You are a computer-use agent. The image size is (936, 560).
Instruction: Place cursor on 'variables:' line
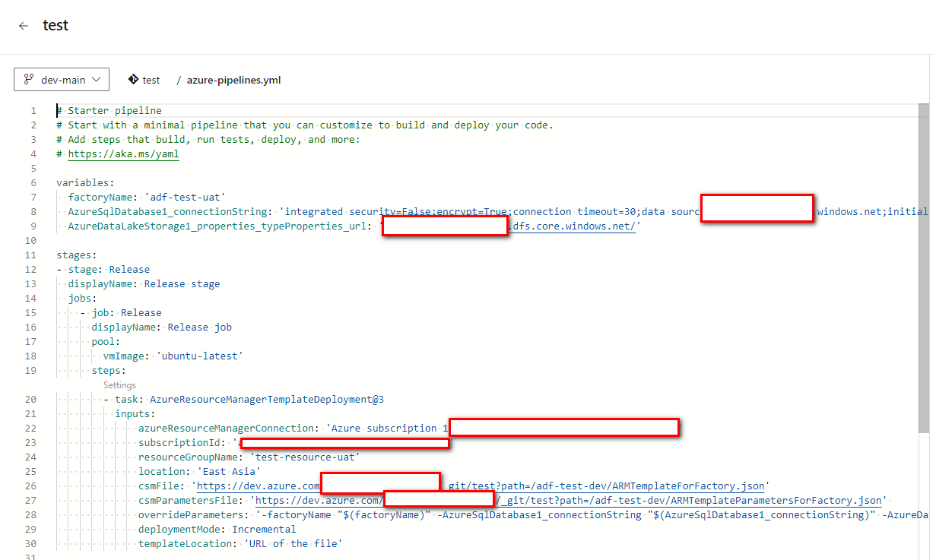coord(85,182)
